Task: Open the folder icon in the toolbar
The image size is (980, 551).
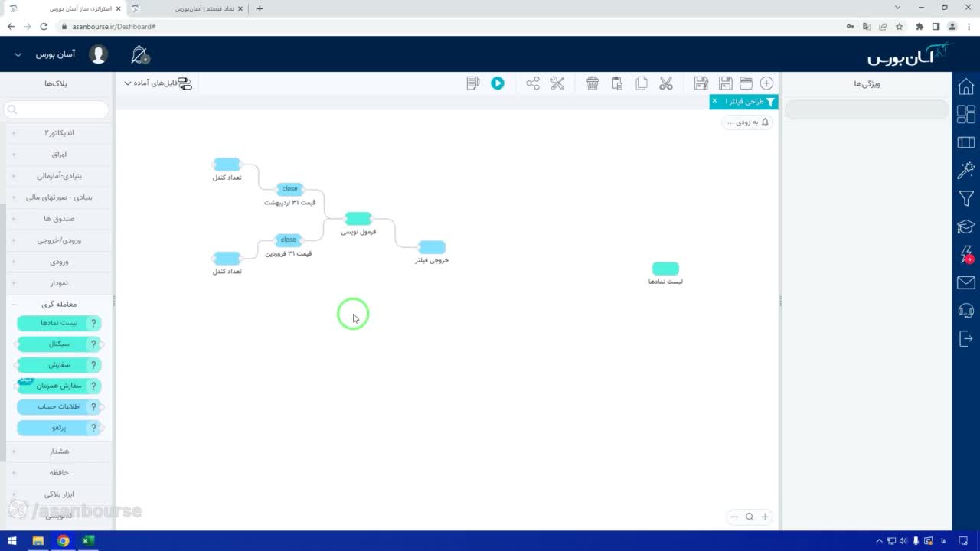Action: [746, 83]
